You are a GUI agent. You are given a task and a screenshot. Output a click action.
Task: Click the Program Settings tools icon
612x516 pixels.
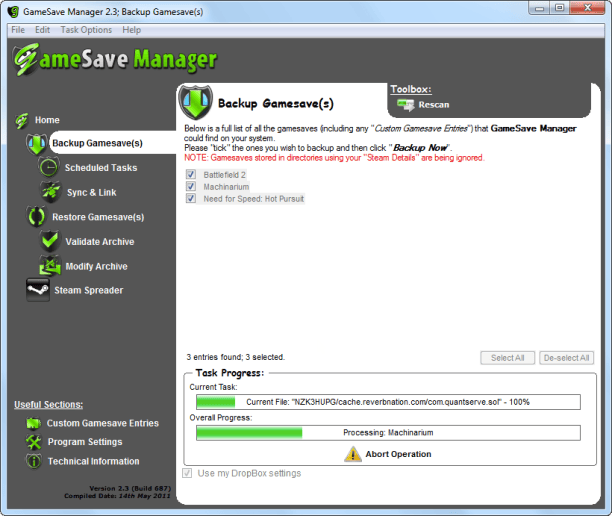[x=34, y=442]
